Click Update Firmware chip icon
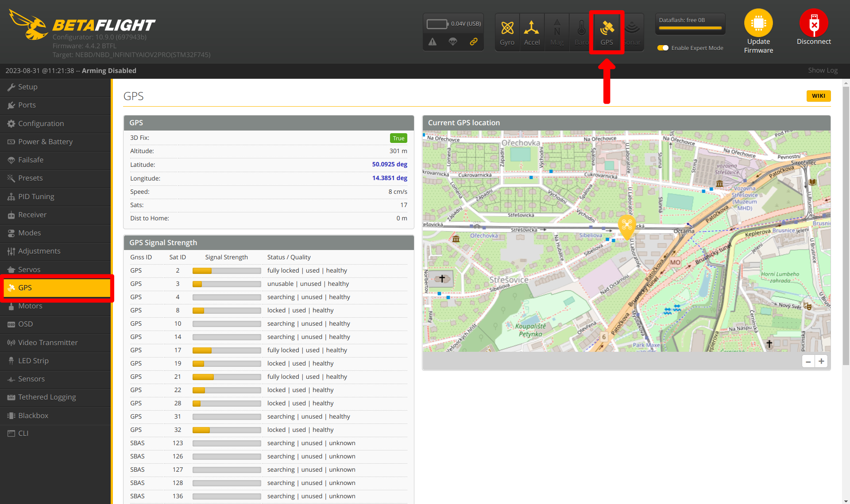This screenshot has width=850, height=504. (758, 23)
